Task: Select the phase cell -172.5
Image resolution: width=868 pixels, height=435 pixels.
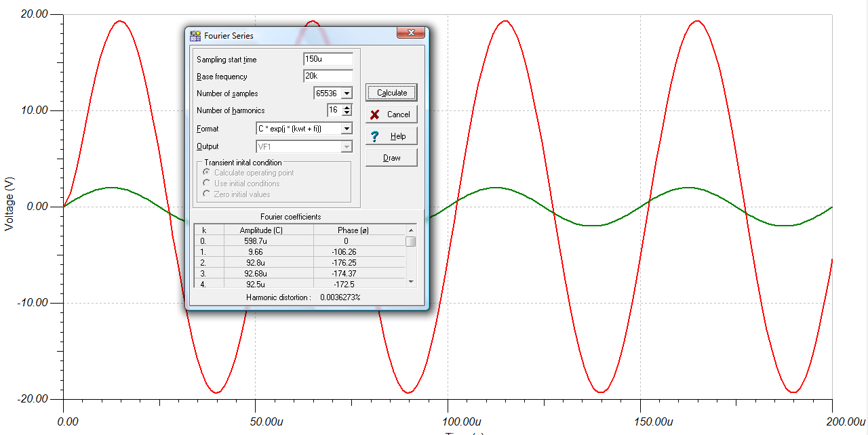Action: point(359,283)
